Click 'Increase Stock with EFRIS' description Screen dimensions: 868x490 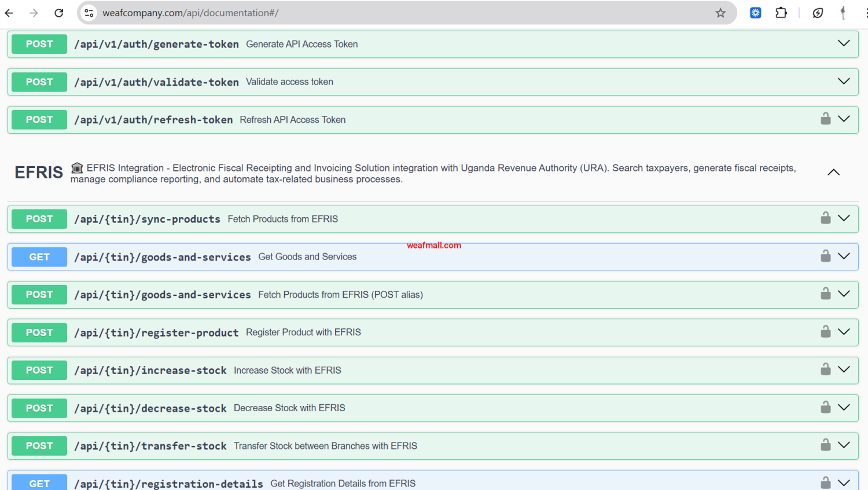pos(288,370)
